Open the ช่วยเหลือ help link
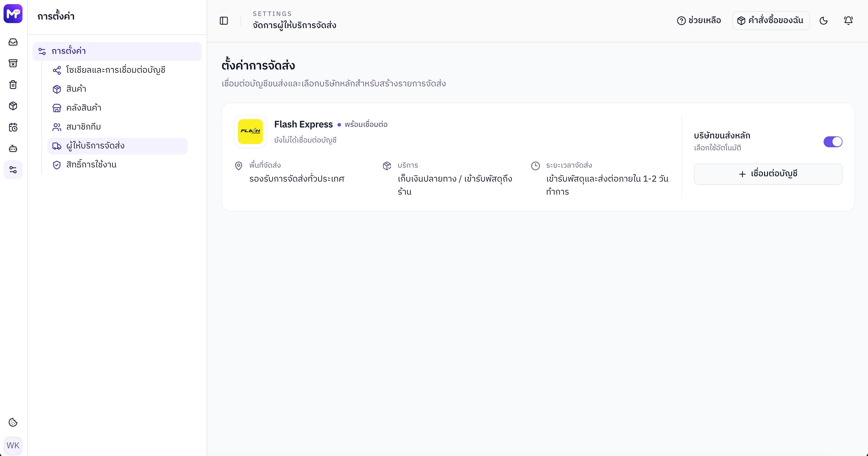The image size is (868, 456). pos(699,21)
